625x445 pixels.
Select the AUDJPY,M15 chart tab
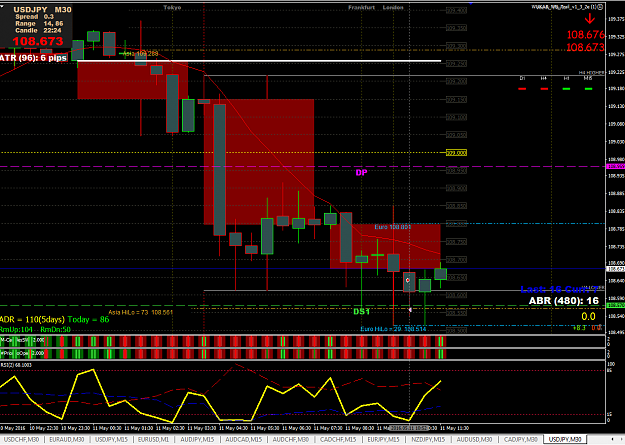pos(197,439)
